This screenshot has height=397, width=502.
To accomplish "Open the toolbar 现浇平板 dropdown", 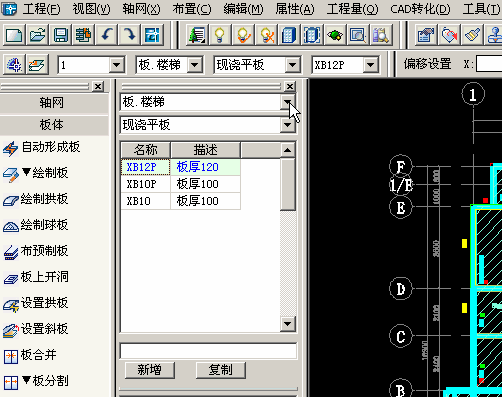I will click(x=292, y=65).
